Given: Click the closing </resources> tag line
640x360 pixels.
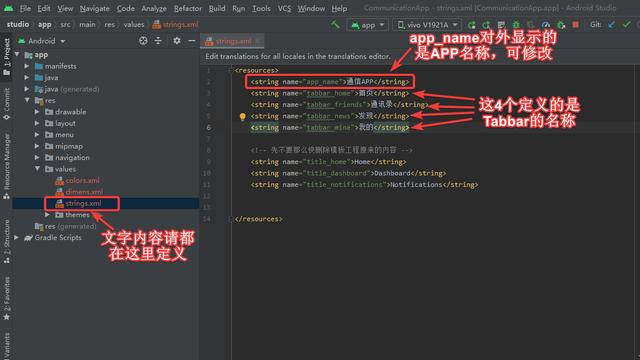Looking at the screenshot, I should point(258,219).
